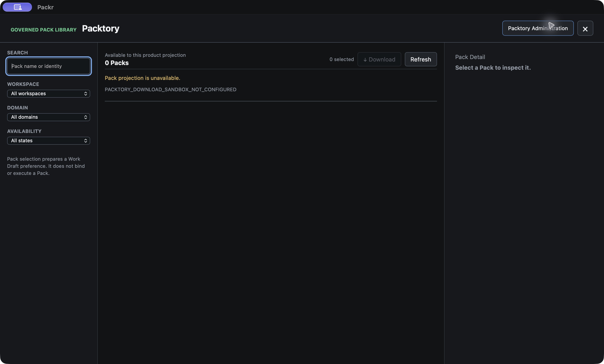Close the Packtory panel with X
Image resolution: width=604 pixels, height=364 pixels.
[585, 28]
